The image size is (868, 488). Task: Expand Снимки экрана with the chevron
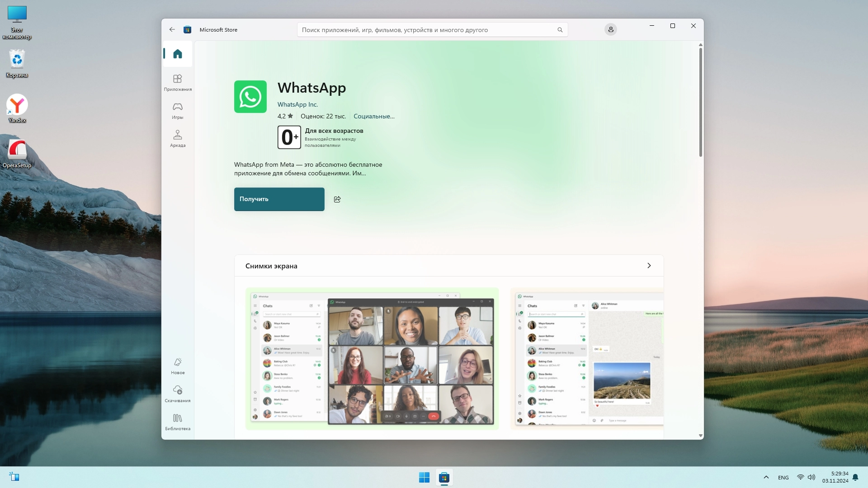pos(649,266)
